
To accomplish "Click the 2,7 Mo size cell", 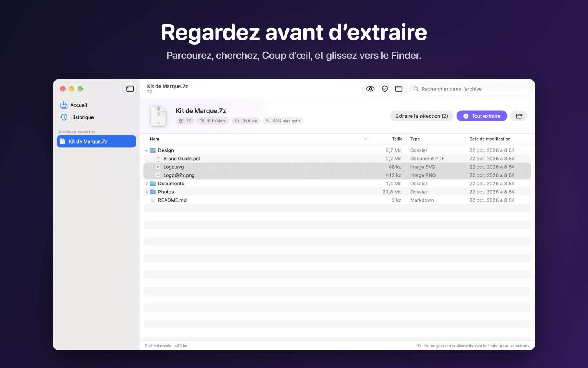I will (393, 150).
